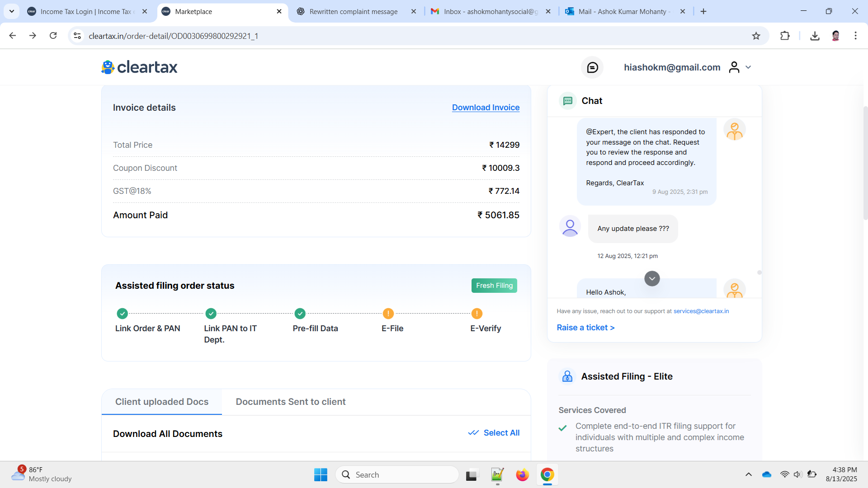The height and width of the screenshot is (488, 868).
Task: Open the tab search dropdown in Chrome
Action: 12,11
